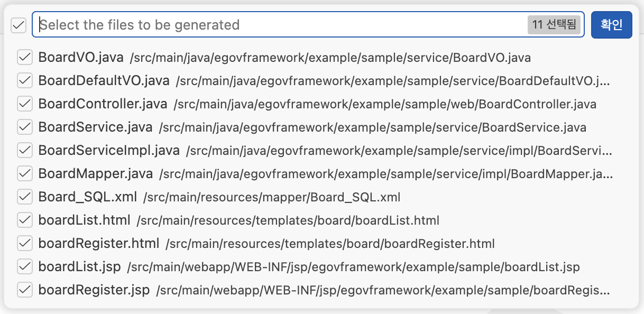Toggle the BoardService.java checkbox
644x314 pixels.
point(25,127)
